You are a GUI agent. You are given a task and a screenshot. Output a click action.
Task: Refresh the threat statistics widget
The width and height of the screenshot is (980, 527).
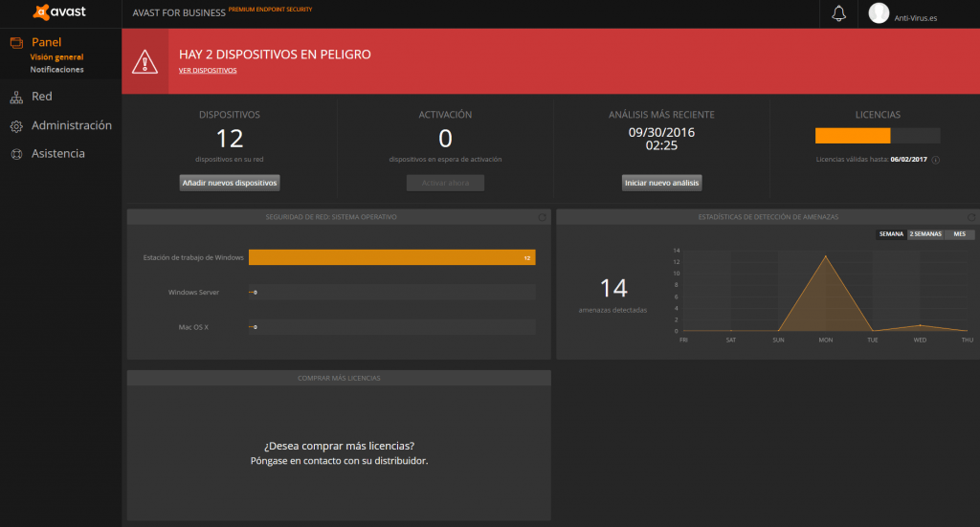[x=971, y=217]
